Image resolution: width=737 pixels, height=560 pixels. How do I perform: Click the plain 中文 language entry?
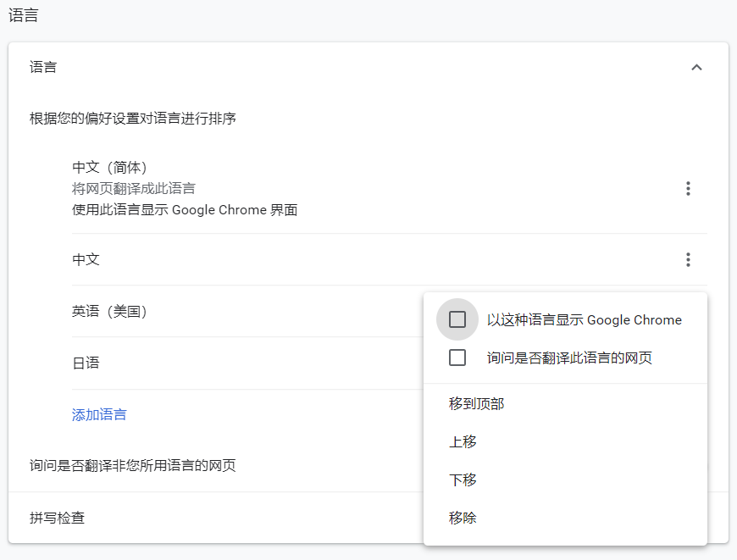86,259
